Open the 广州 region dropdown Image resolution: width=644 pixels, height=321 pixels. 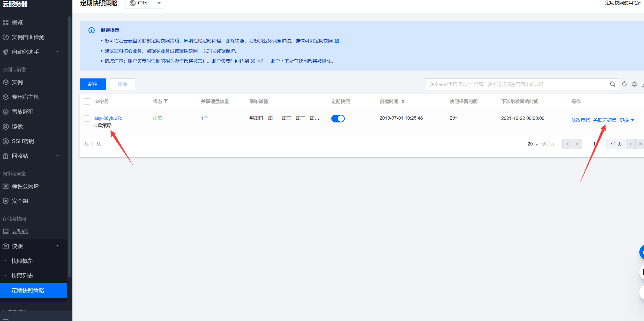click(145, 3)
